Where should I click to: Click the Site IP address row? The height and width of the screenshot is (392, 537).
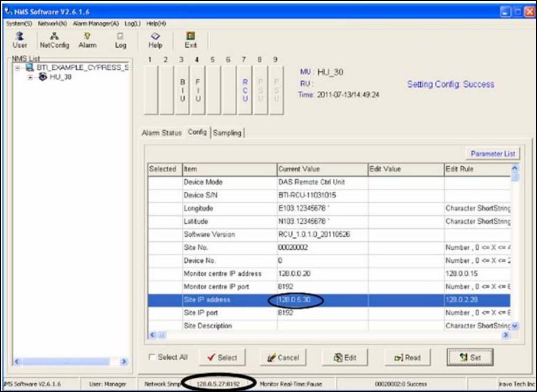(x=329, y=300)
